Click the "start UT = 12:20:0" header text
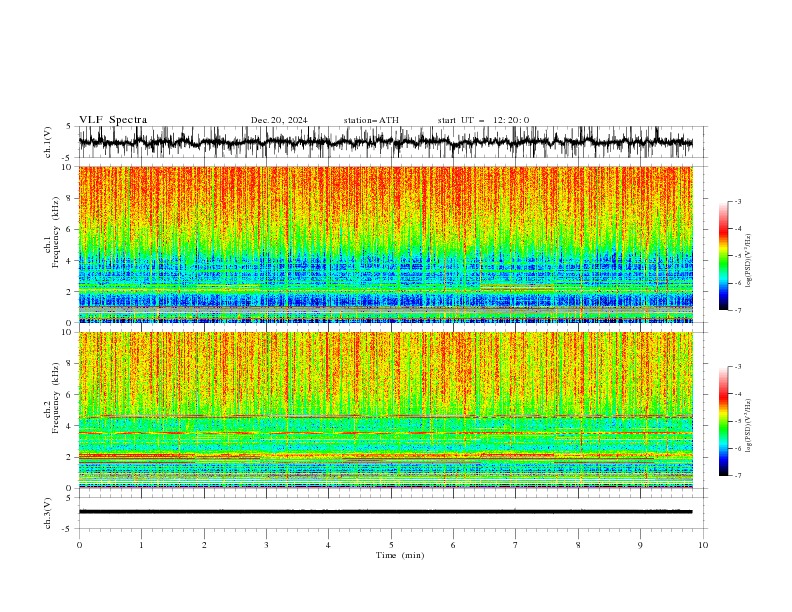This screenshot has height=612, width=792. (483, 120)
